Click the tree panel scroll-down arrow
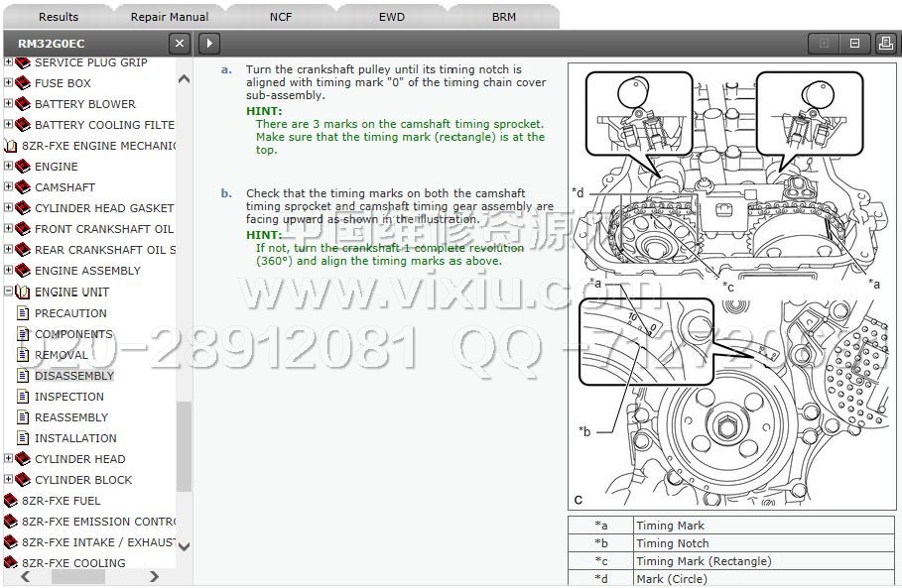Image resolution: width=902 pixels, height=588 pixels. pos(184,545)
